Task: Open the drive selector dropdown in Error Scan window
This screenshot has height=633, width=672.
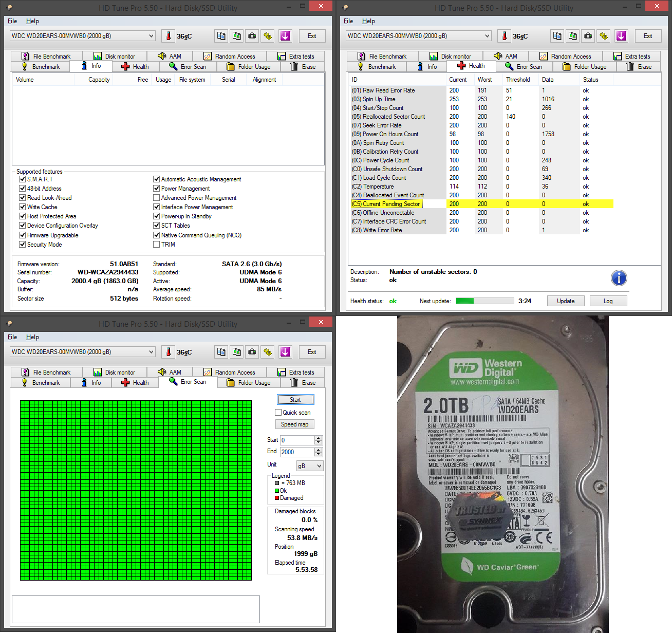Action: point(82,352)
